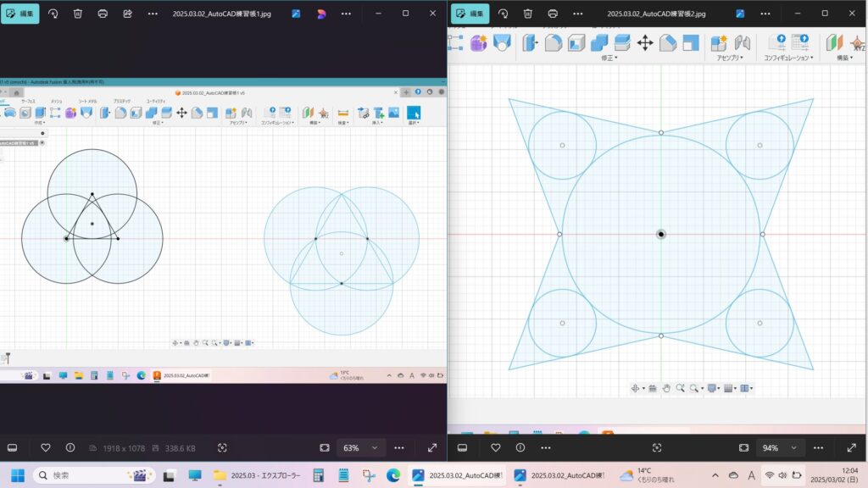Click the taskbar 検索 search box
The height and width of the screenshot is (488, 868).
93,475
